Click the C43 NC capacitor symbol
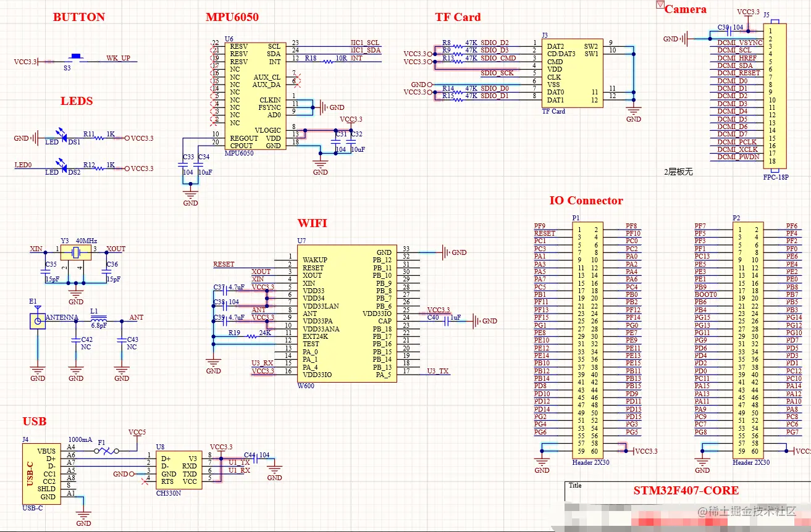The height and width of the screenshot is (532, 811). [122, 339]
